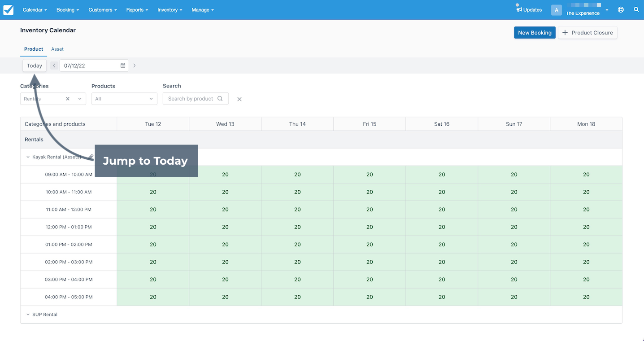
Task: Open the search magnifier in top bar
Action: [636, 9]
